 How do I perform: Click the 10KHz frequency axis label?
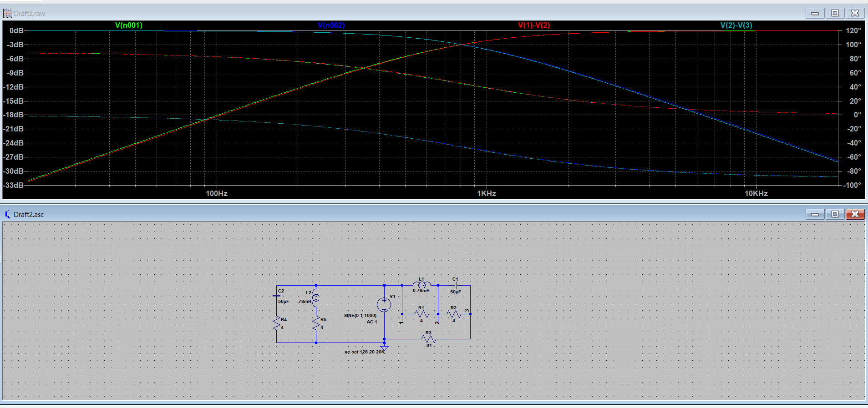tap(756, 193)
